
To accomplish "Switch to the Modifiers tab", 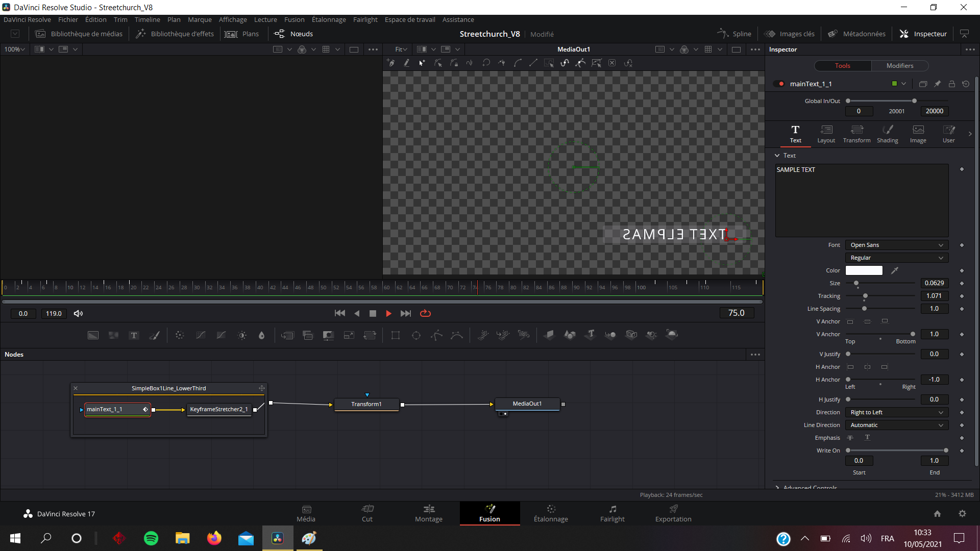I will [x=900, y=66].
